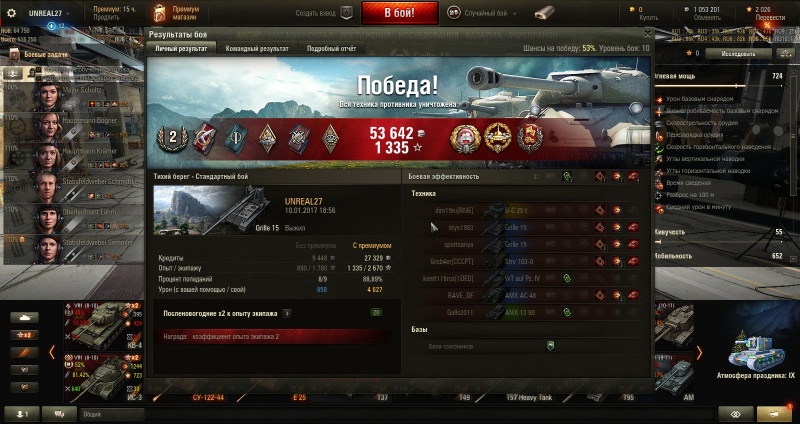Open settings via the gear icon
Screen dimensions: 800x424
pyautogui.click(x=11, y=13)
